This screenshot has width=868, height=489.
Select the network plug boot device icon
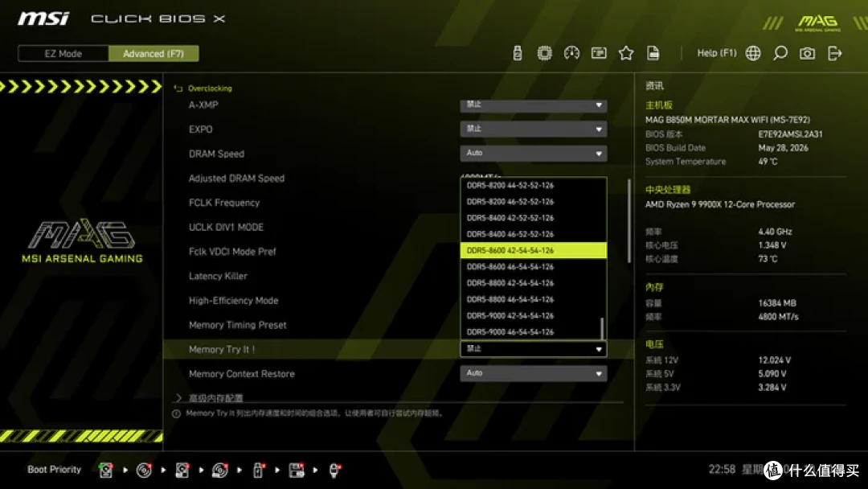point(334,471)
